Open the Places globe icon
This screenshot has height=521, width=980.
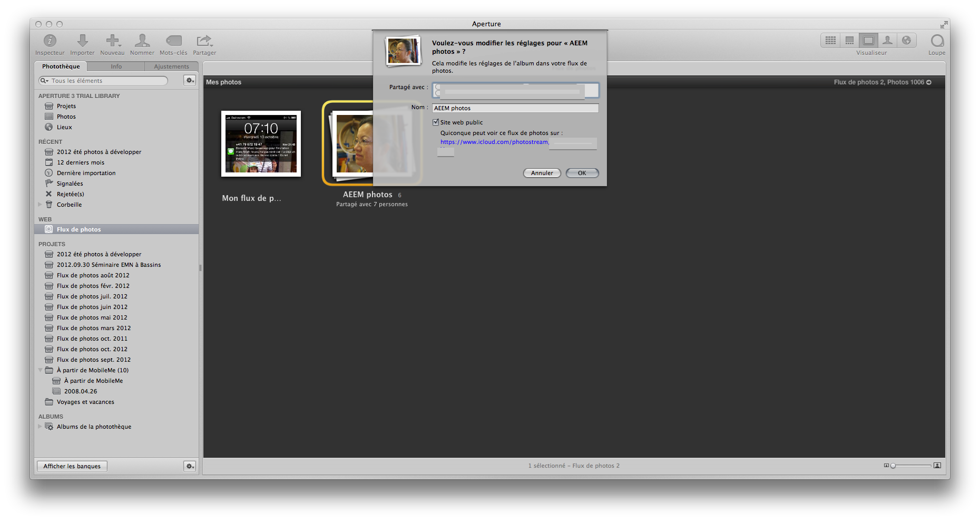906,41
